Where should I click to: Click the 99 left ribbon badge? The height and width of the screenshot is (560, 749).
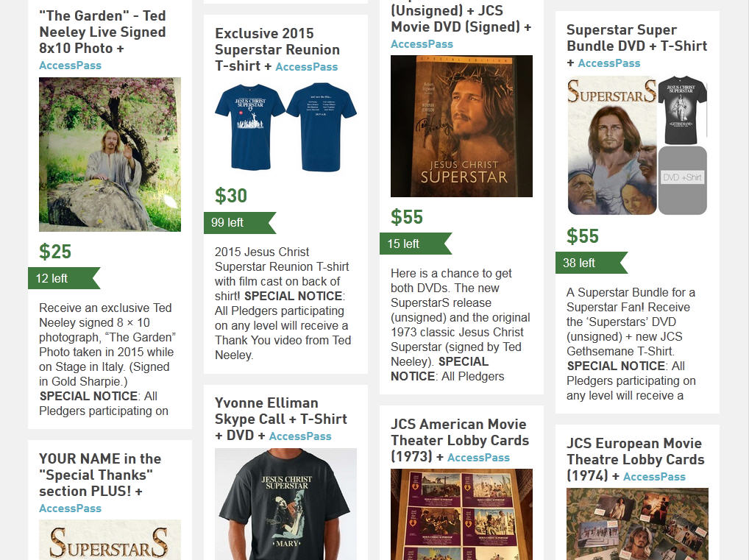[240, 223]
